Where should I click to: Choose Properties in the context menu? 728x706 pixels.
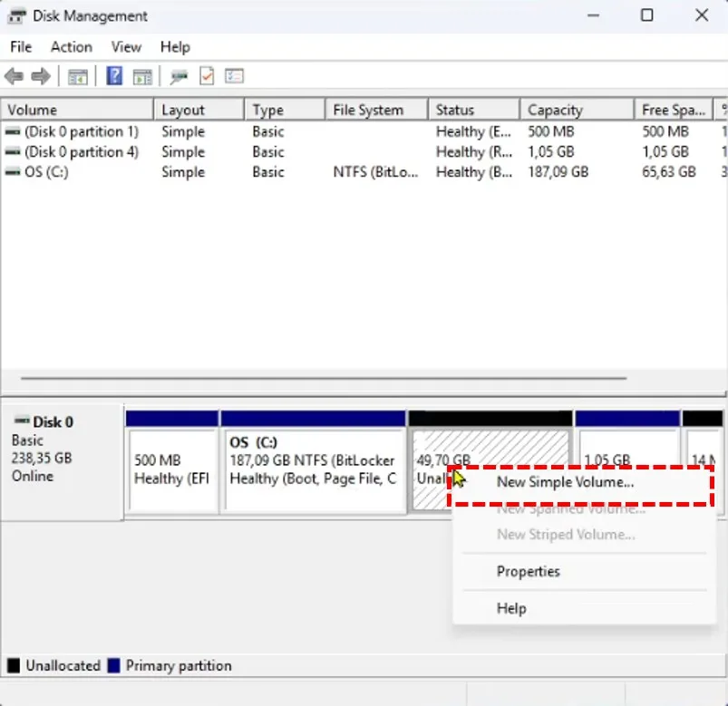[x=529, y=571]
